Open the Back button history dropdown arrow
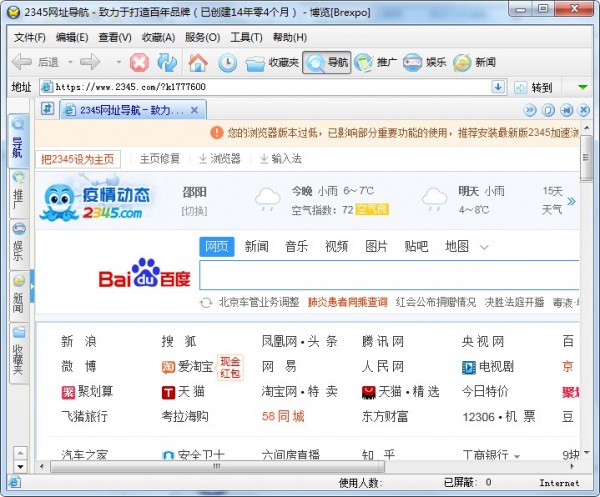Viewport: 600px width, 497px height. [70, 62]
